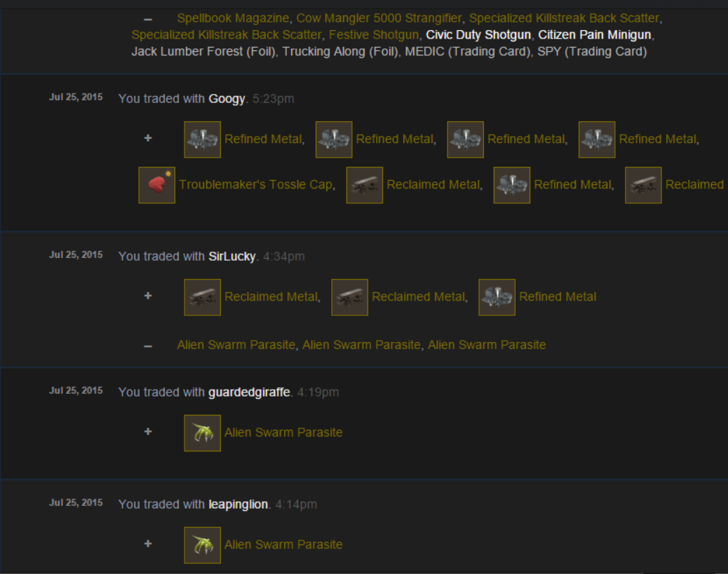Click the fourth Refined Metal icon in Googy's top row
Screen dimensions: 728x574
[597, 139]
